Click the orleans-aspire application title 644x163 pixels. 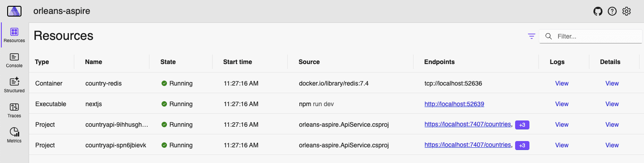coord(62,11)
